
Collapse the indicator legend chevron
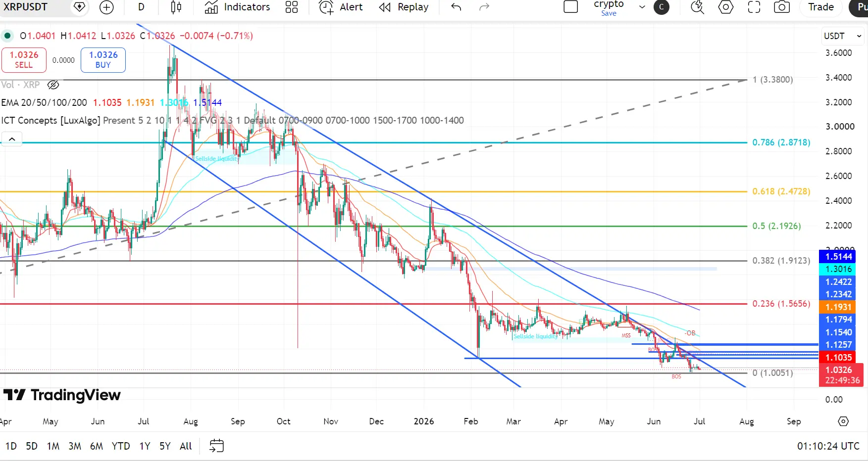click(x=12, y=139)
